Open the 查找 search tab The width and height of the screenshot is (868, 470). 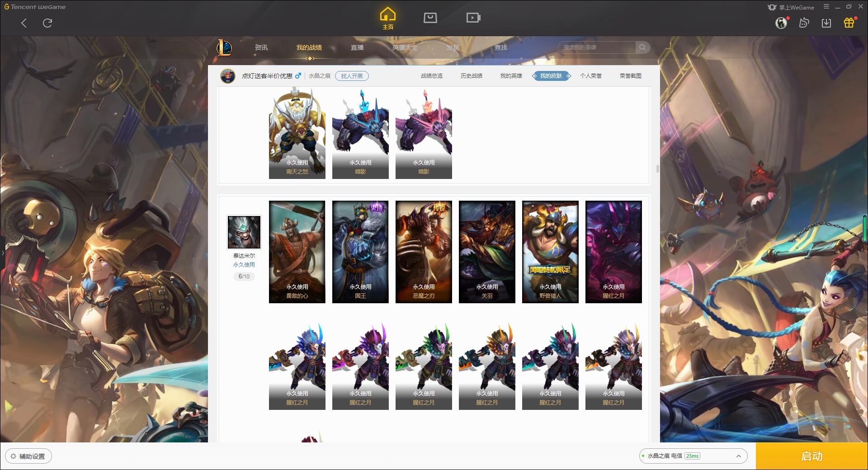pyautogui.click(x=501, y=47)
